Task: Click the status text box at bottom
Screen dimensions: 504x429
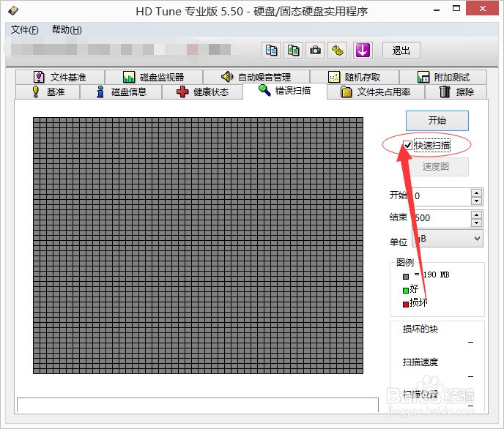Action: [198, 406]
